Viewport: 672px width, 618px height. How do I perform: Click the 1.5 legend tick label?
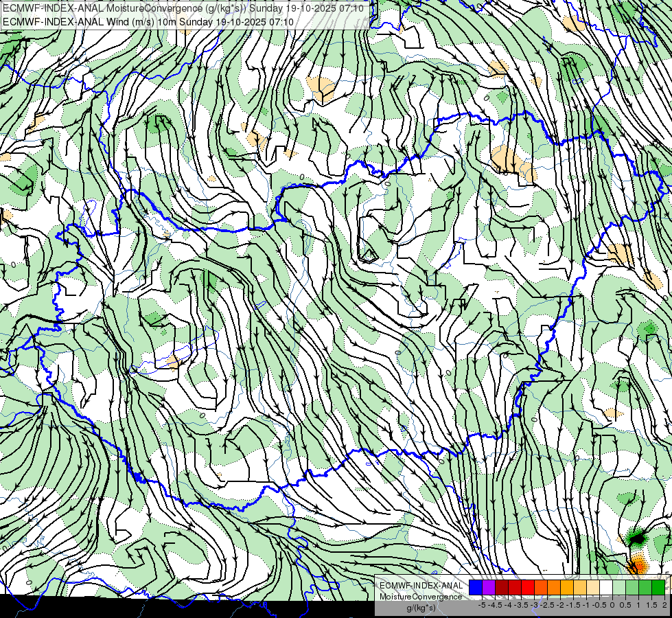pyautogui.click(x=651, y=605)
